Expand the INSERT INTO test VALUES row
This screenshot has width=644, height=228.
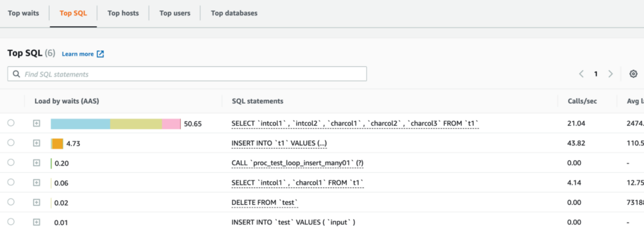coord(36,222)
